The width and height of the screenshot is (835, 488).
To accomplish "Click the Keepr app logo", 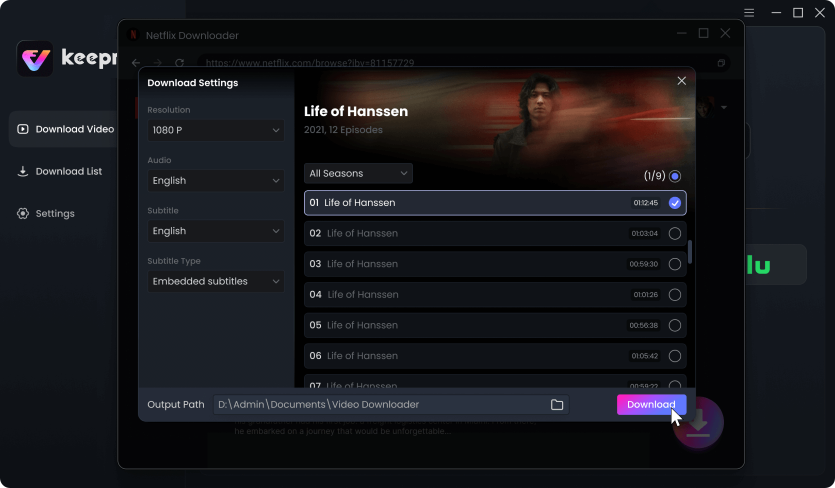I will (x=35, y=59).
